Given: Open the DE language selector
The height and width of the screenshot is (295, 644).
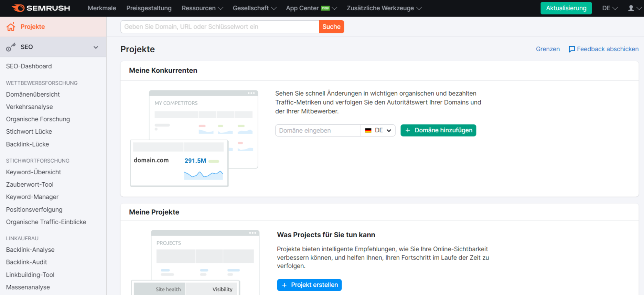Looking at the screenshot, I should click(610, 8).
